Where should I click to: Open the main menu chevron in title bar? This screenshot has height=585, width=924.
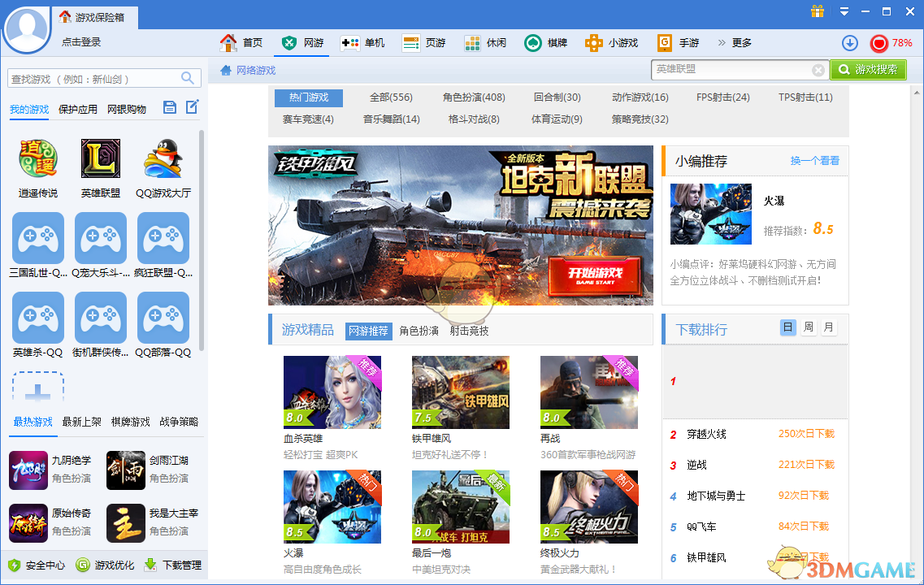[x=844, y=12]
